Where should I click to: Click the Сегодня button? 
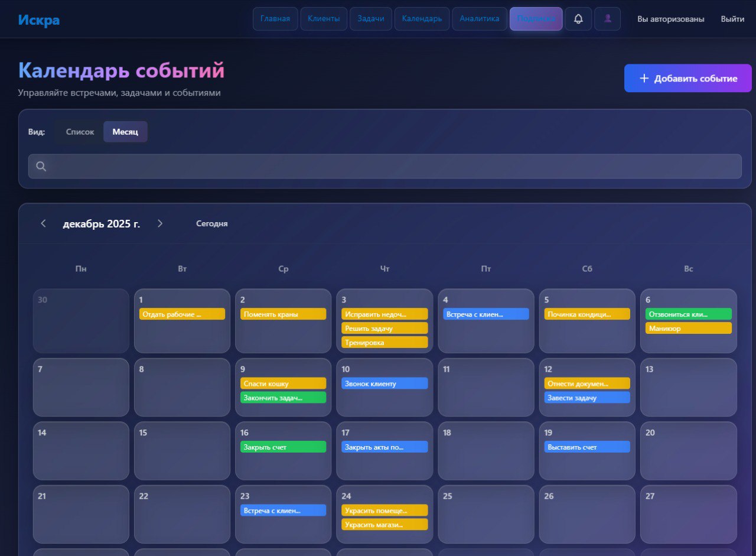click(x=211, y=224)
